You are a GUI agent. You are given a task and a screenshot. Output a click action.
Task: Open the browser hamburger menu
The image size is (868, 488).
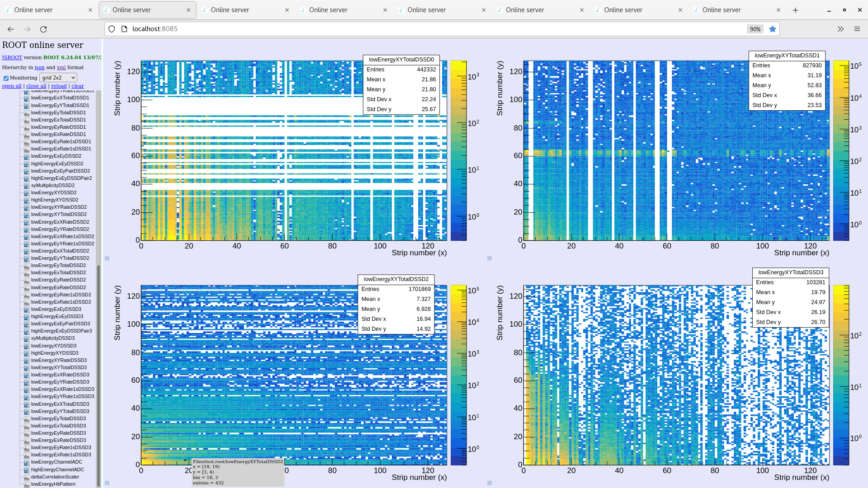[x=857, y=29]
